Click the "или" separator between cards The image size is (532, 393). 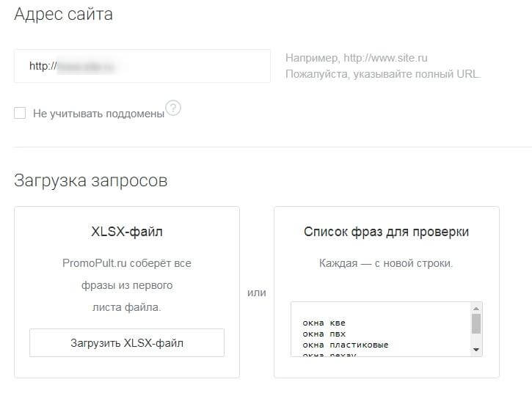[257, 293]
